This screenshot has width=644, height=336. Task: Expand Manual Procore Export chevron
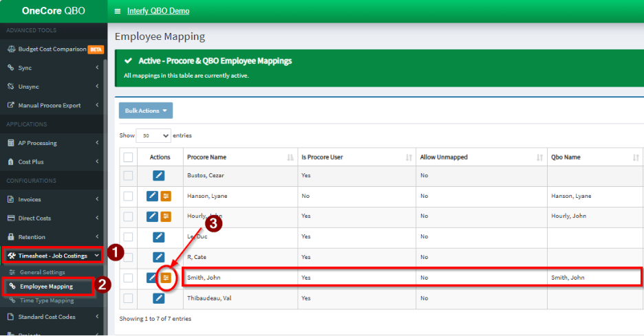97,105
